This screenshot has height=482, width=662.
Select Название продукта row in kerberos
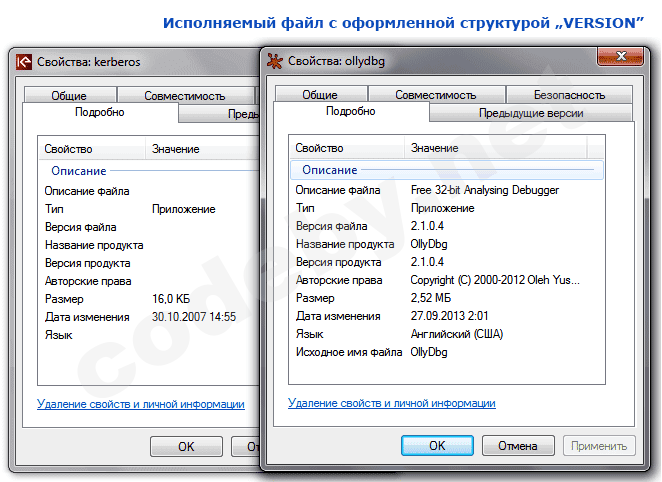pos(149,245)
